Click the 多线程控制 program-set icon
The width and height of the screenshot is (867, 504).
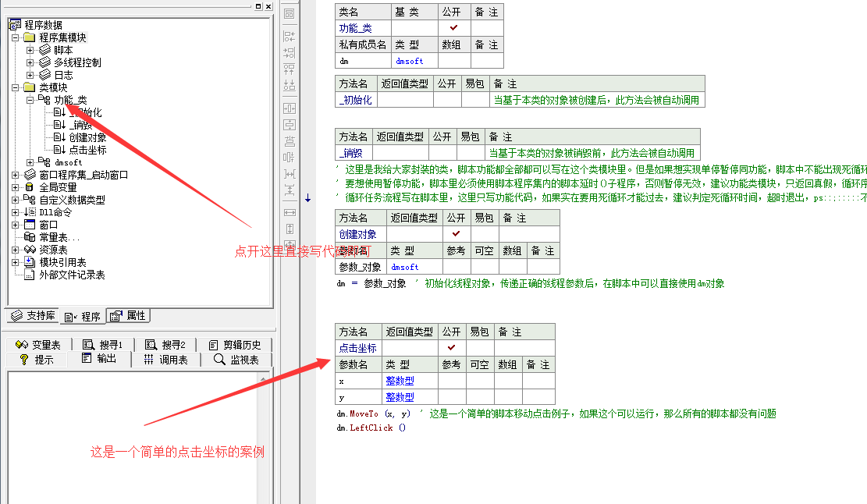[44, 62]
